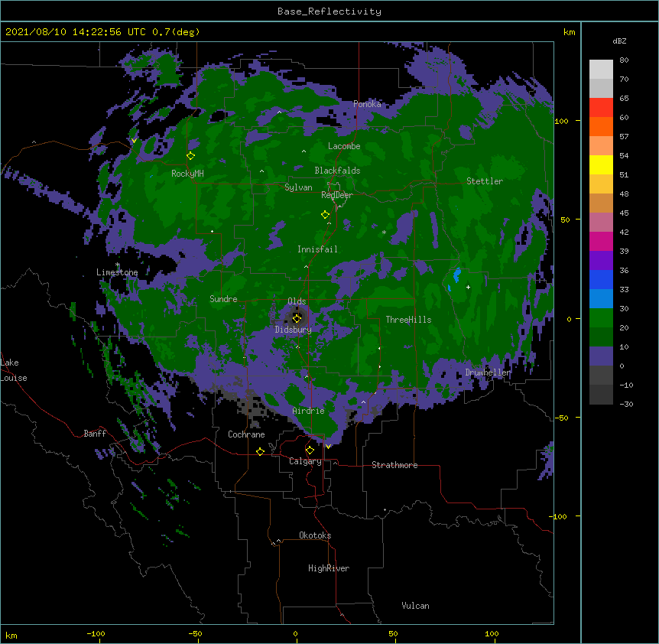Screen dimensions: 659x644
Task: Click the Calgary city label
Action: tap(305, 461)
